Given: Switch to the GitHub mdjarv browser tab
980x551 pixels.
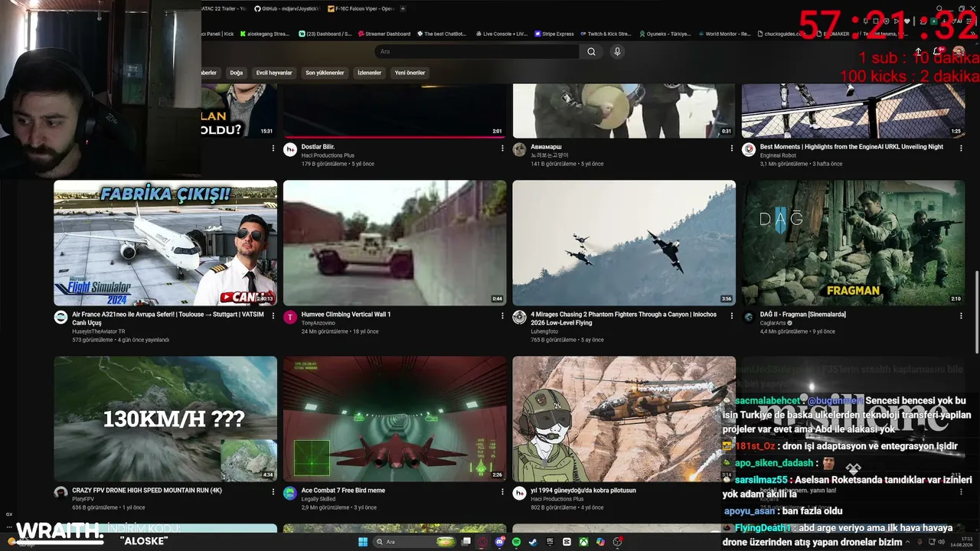Looking at the screenshot, I should (288, 8).
